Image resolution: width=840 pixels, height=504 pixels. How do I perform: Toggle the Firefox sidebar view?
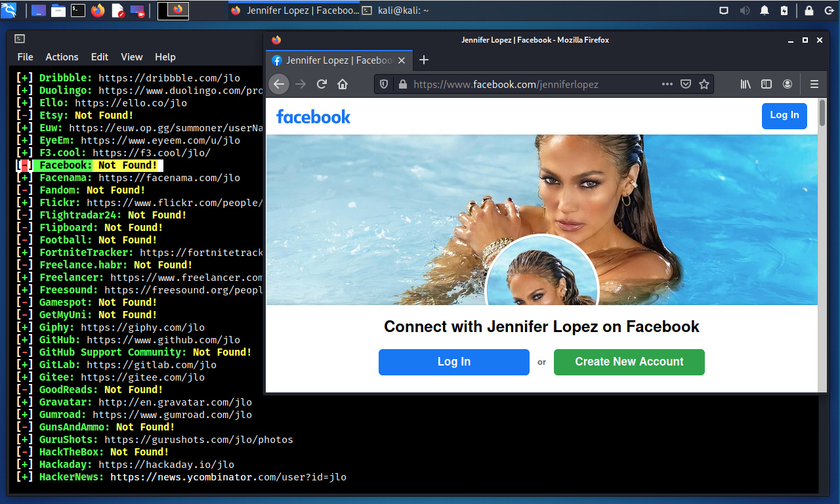[x=766, y=84]
